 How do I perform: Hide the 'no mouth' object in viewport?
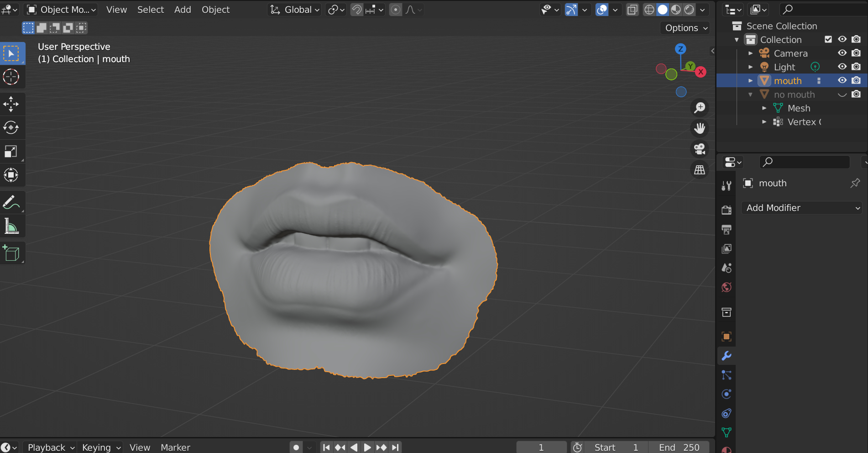point(842,95)
